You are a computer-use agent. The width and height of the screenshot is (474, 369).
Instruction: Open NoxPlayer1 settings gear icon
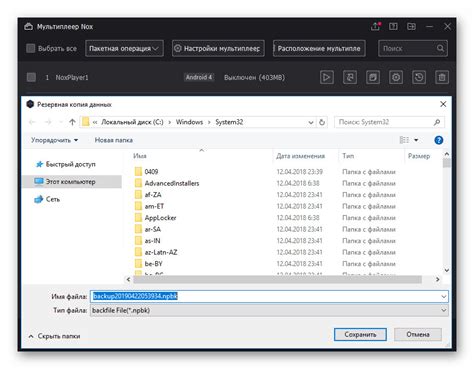(x=396, y=77)
